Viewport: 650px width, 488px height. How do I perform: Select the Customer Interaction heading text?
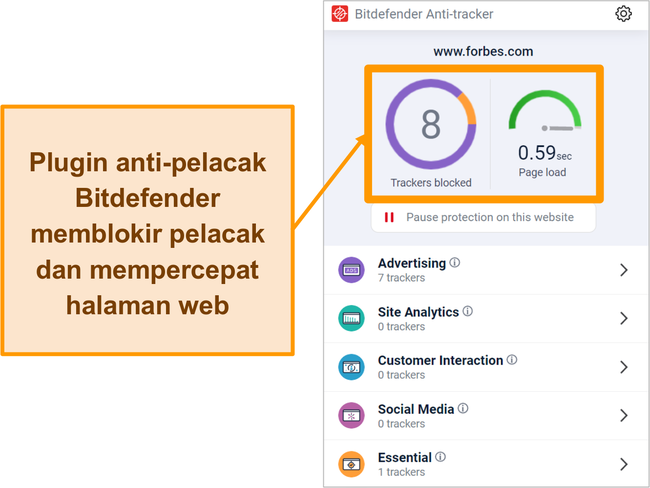click(x=440, y=360)
